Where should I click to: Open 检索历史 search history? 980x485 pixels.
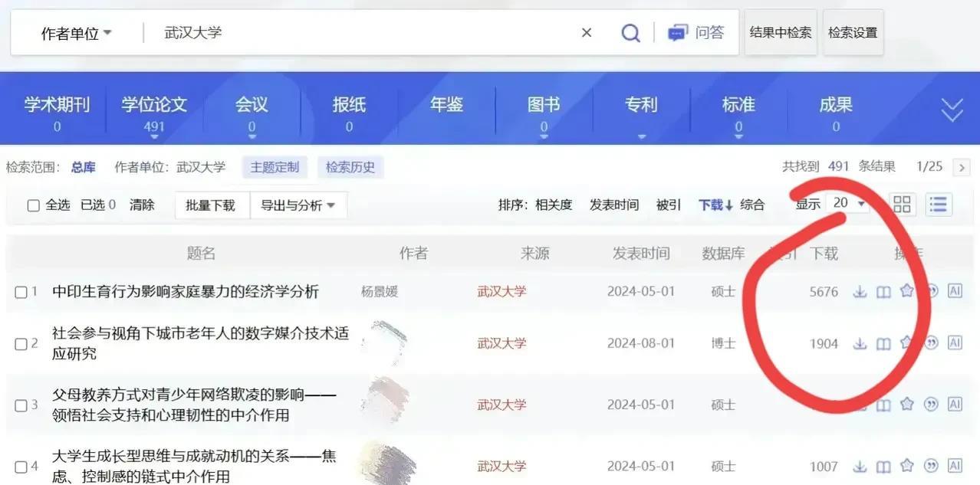tap(350, 167)
